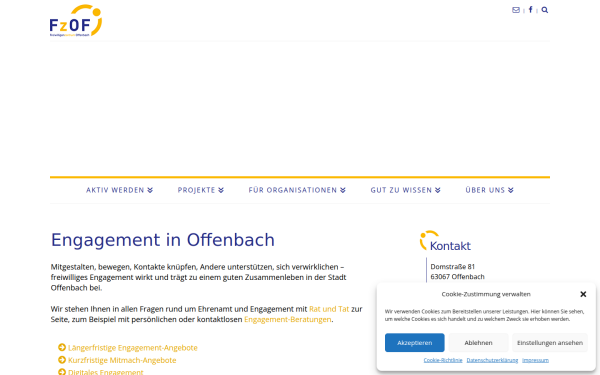Open Digitales Engagement link
The width and height of the screenshot is (600, 375).
click(106, 372)
